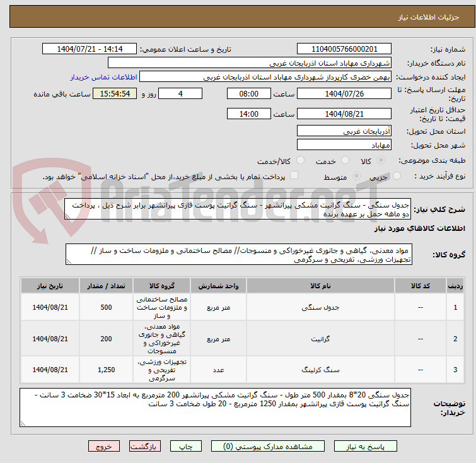Image resolution: width=476 pixels, height=463 pixels.
Task: Click the ردیف column header
Action: (455, 286)
